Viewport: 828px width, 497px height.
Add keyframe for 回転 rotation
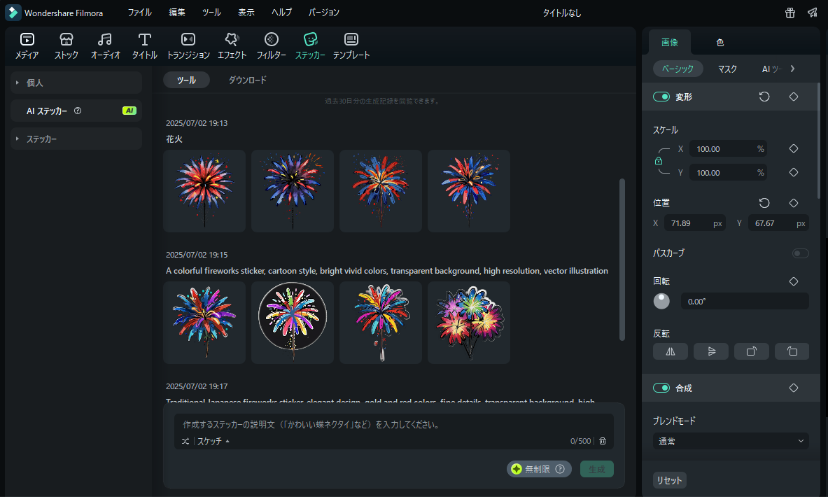point(794,282)
